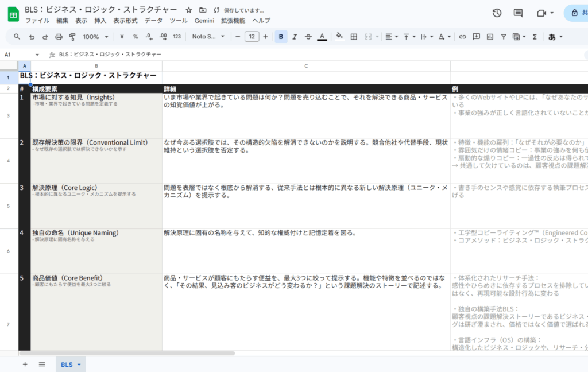
Task: Open the insert chart icon
Action: coord(491,36)
